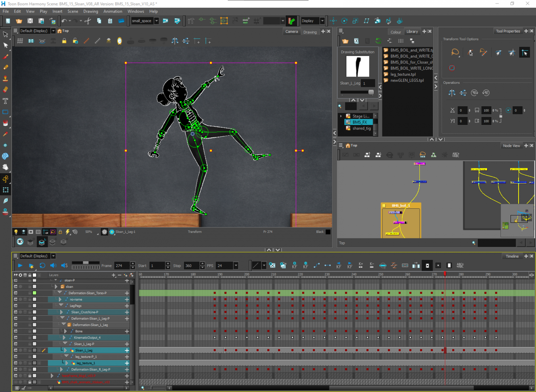Viewport: 536px width, 392px height.
Task: Click the scissors Cut icon
Action: 88,21
